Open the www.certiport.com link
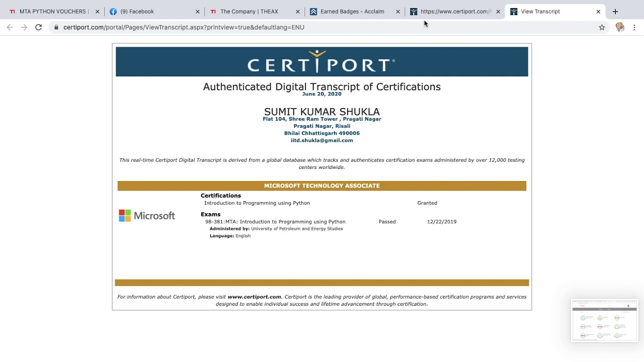Screen dimensions: 644x362 click(x=254, y=297)
